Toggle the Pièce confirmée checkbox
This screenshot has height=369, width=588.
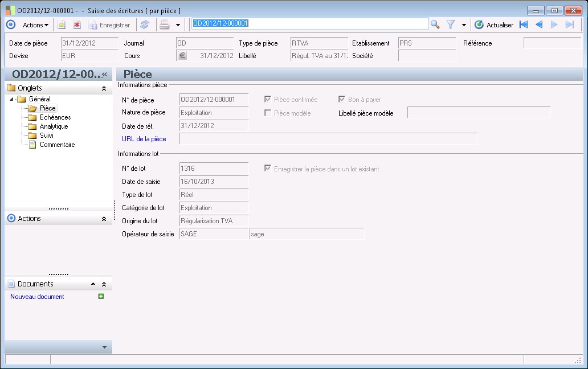coord(268,99)
